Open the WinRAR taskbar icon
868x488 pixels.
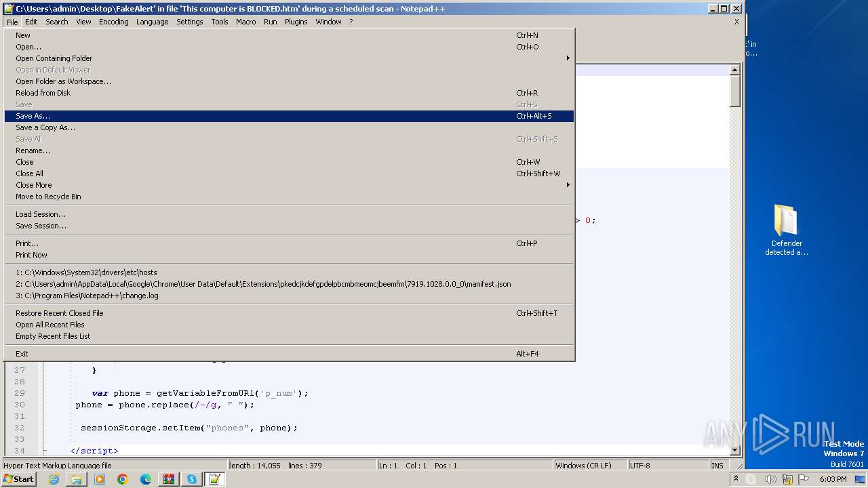coord(169,479)
